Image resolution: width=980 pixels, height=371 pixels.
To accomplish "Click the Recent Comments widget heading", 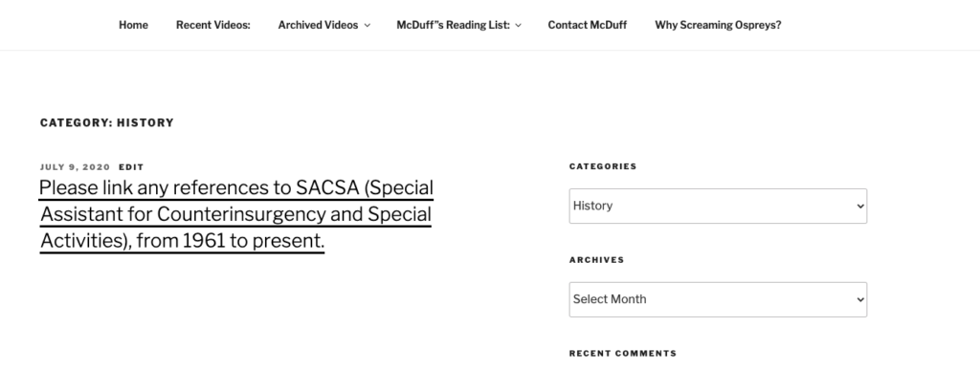I will 623,354.
